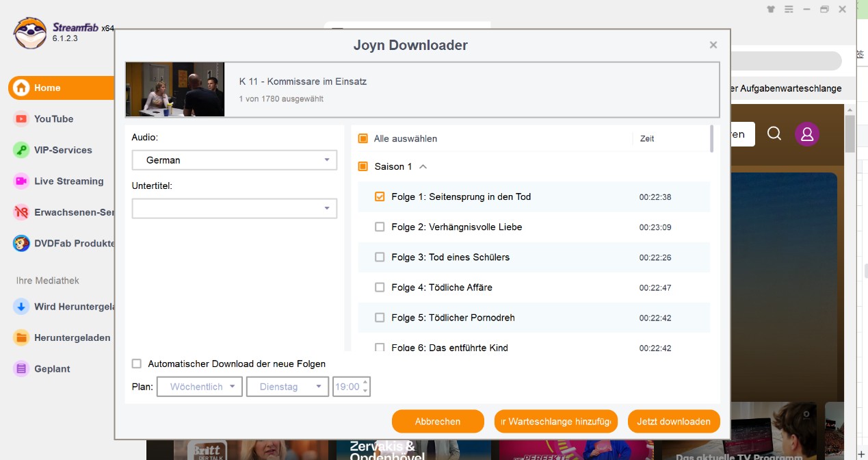Collapse the Saison 1 chevron
The width and height of the screenshot is (868, 460).
pos(423,166)
